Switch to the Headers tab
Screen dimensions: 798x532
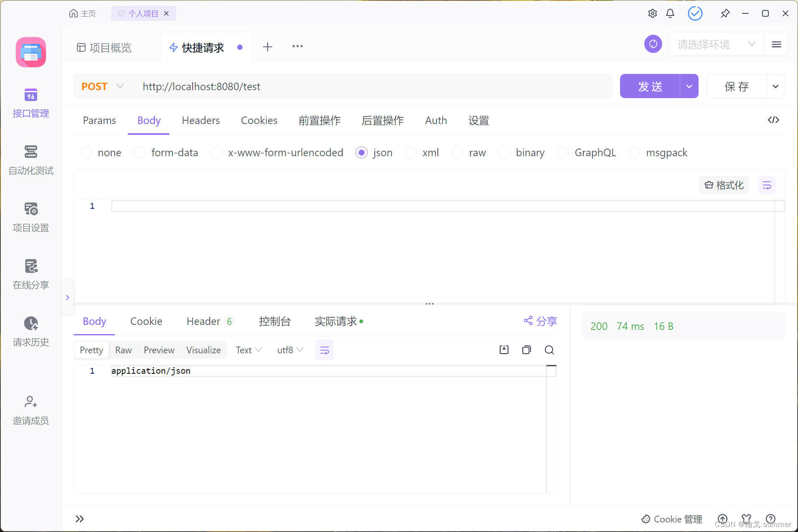[201, 120]
